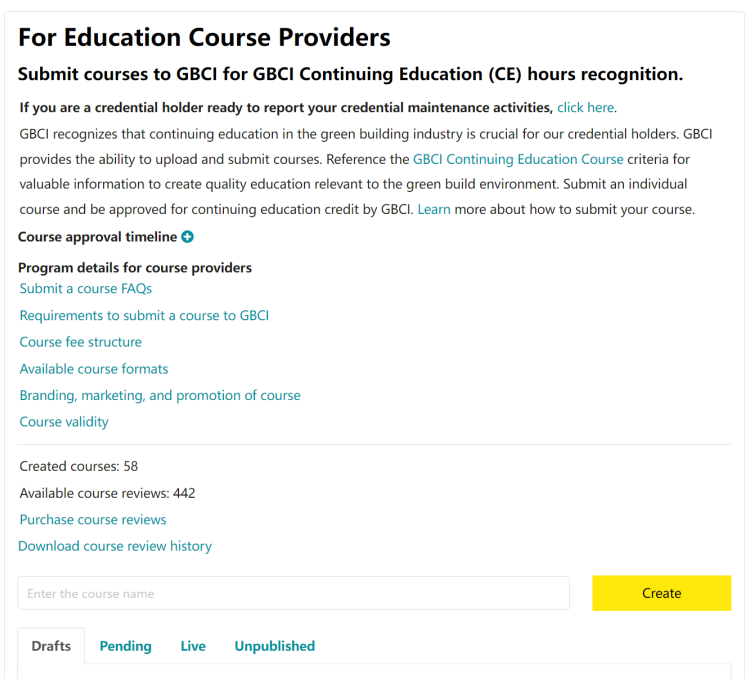This screenshot has height=679, width=748.
Task: Toggle the Course approval timeline heading
Action: point(97,237)
